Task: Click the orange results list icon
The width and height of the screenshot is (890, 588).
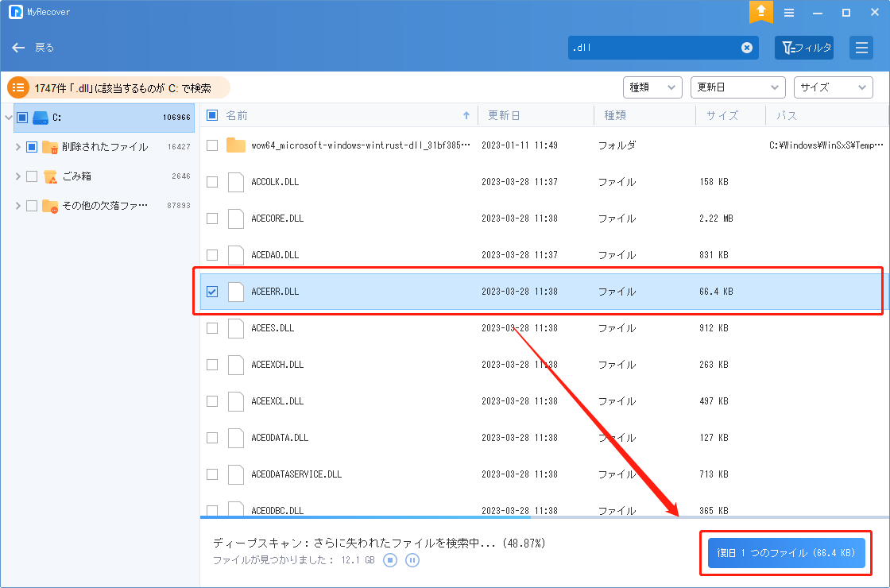Action: click(x=18, y=87)
